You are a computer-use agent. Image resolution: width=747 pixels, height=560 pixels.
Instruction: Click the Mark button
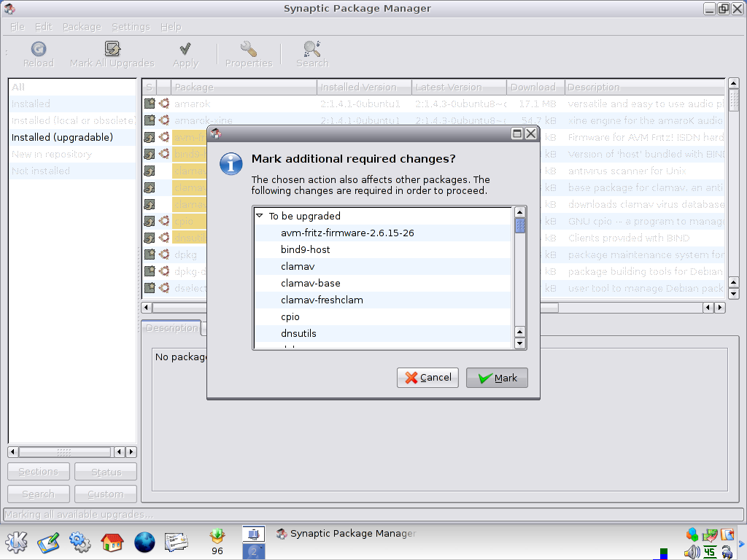pyautogui.click(x=497, y=378)
